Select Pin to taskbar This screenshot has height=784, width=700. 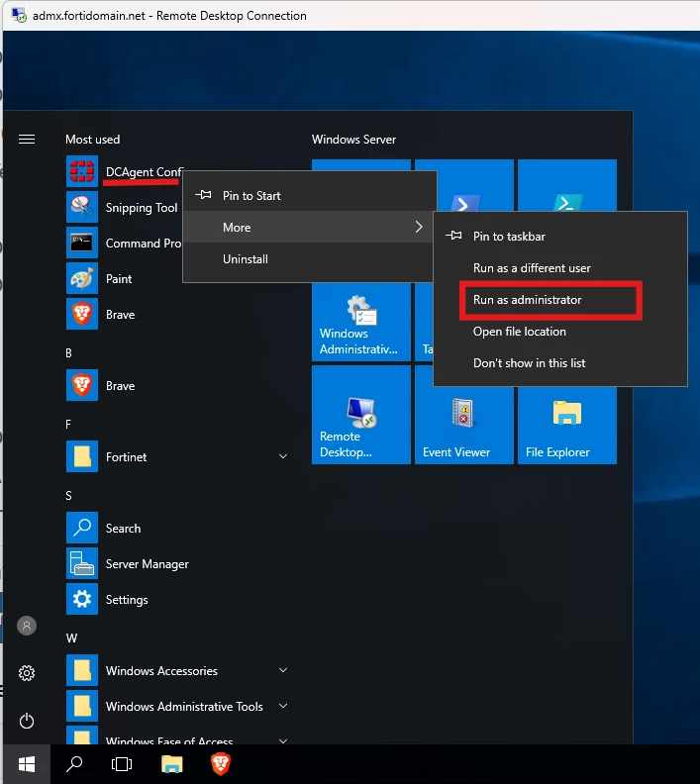560,236
